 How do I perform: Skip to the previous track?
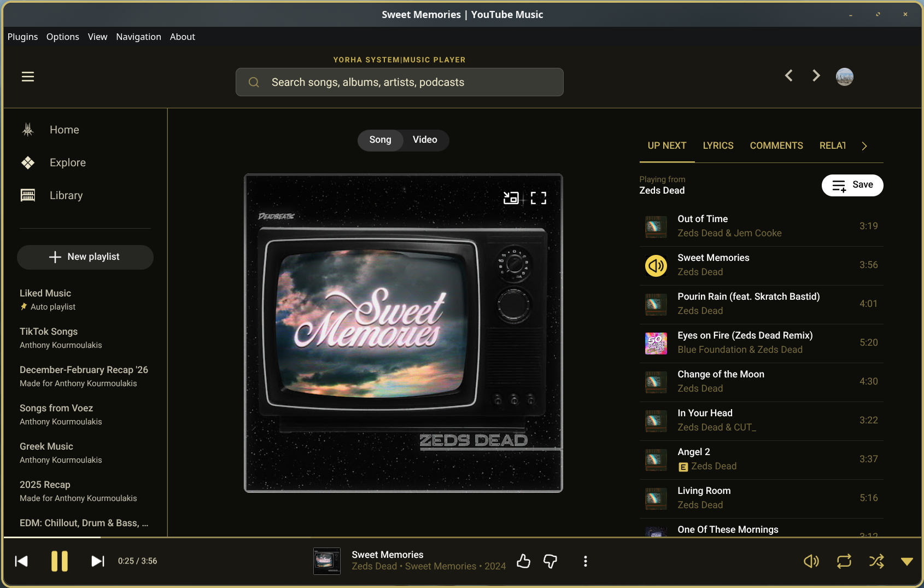click(21, 561)
